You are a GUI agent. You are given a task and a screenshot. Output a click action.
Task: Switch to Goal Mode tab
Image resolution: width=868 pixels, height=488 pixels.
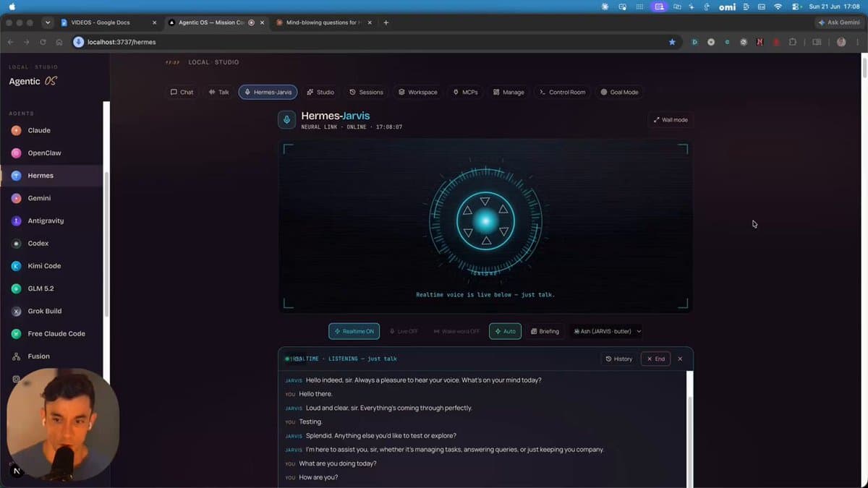(619, 92)
